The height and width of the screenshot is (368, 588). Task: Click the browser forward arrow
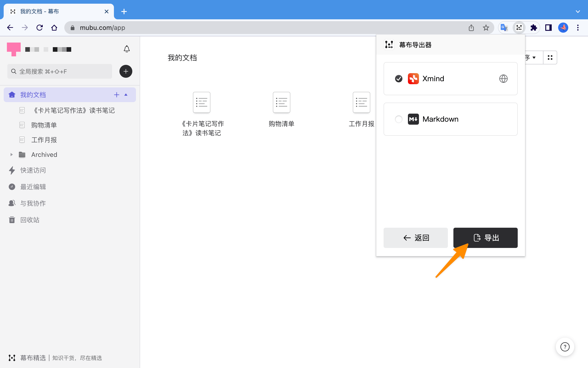tap(25, 28)
